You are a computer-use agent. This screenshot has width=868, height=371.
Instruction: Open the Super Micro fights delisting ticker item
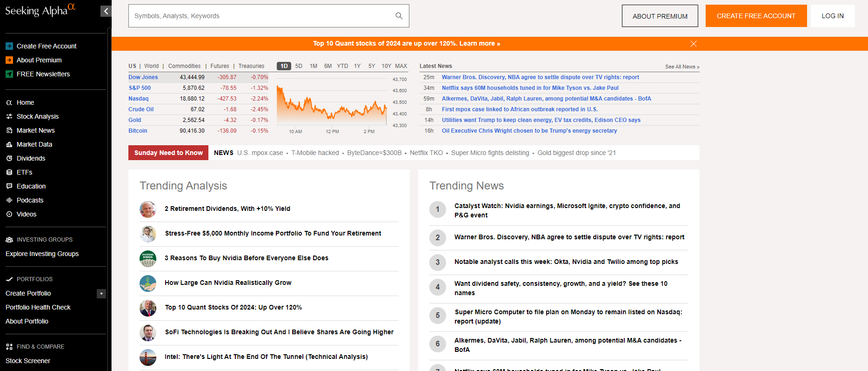tap(490, 153)
